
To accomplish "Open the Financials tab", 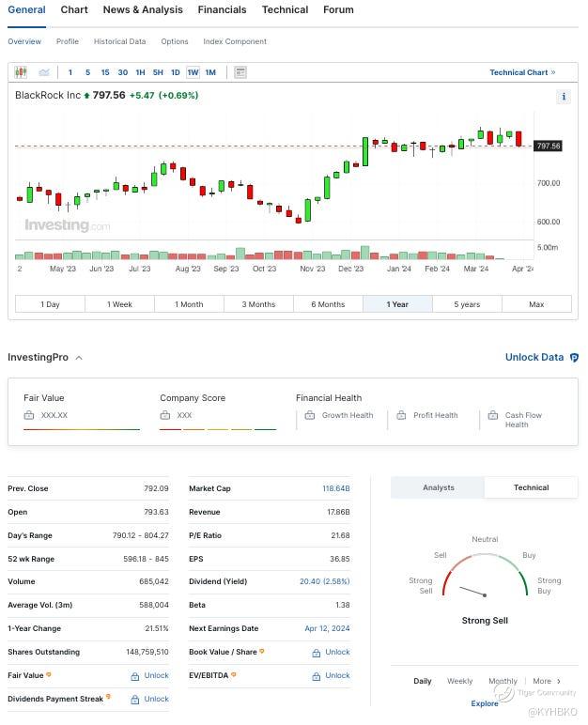I will (222, 9).
